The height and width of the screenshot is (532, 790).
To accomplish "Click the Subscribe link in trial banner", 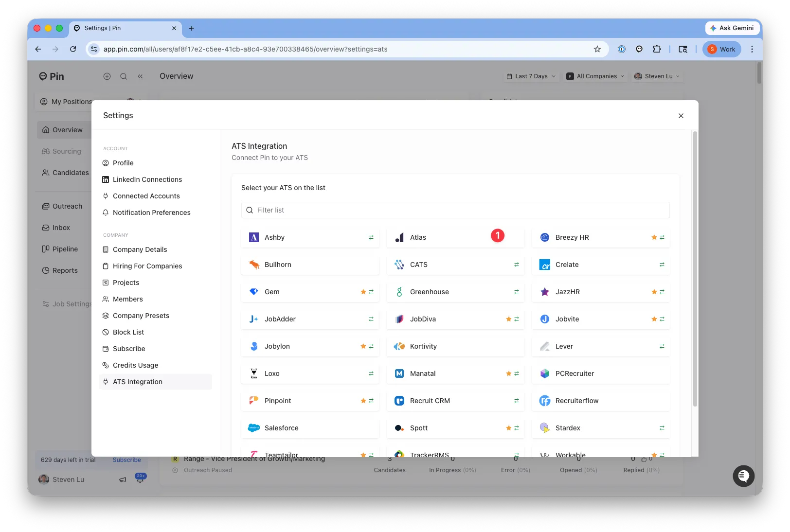I will [x=127, y=460].
